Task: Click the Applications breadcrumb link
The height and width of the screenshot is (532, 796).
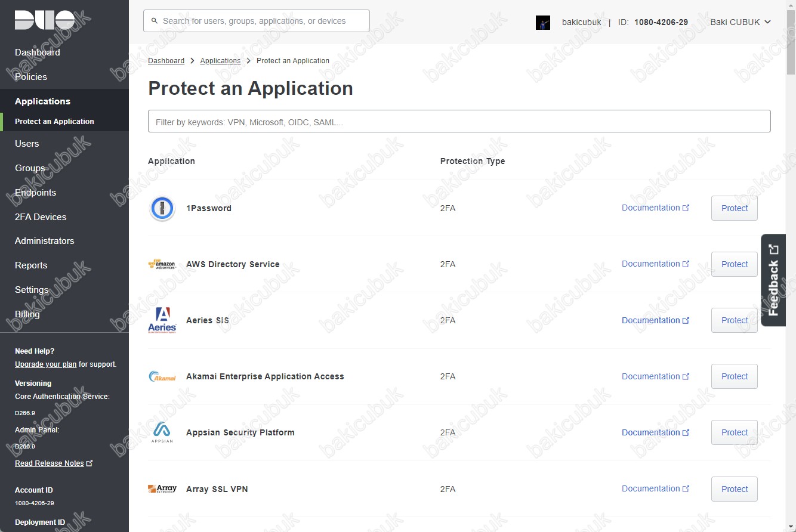Action: pos(220,61)
